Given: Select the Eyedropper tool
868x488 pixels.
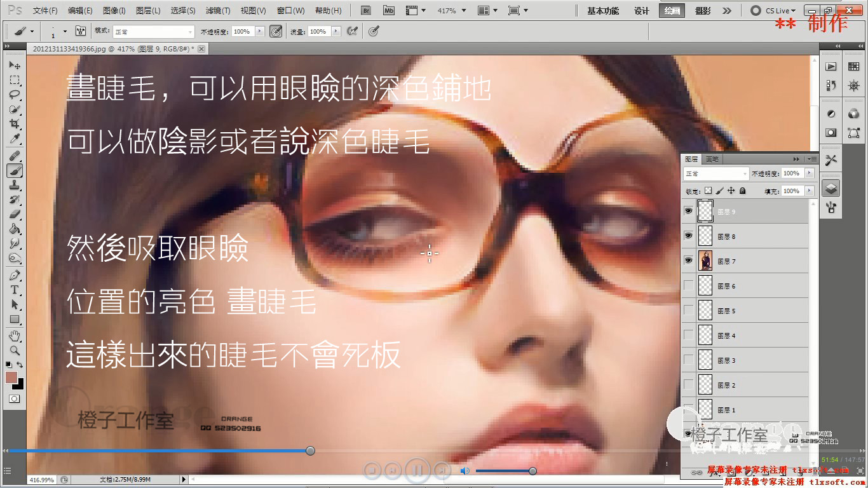Looking at the screenshot, I should pyautogui.click(x=15, y=139).
